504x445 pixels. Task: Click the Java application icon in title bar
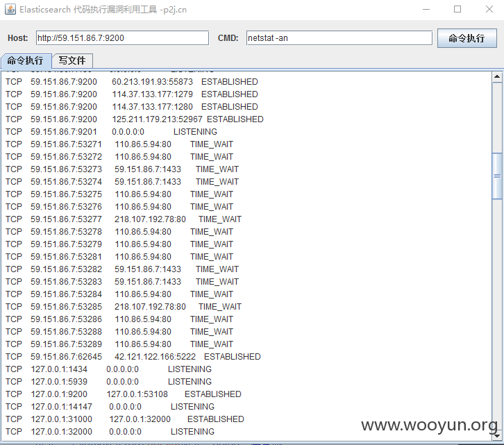tap(10, 9)
